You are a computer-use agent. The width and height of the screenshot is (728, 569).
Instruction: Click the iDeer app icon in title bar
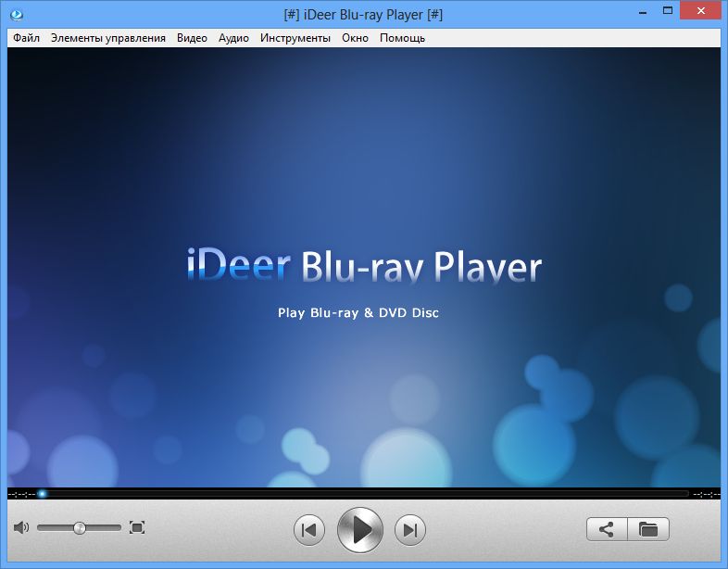[16, 14]
